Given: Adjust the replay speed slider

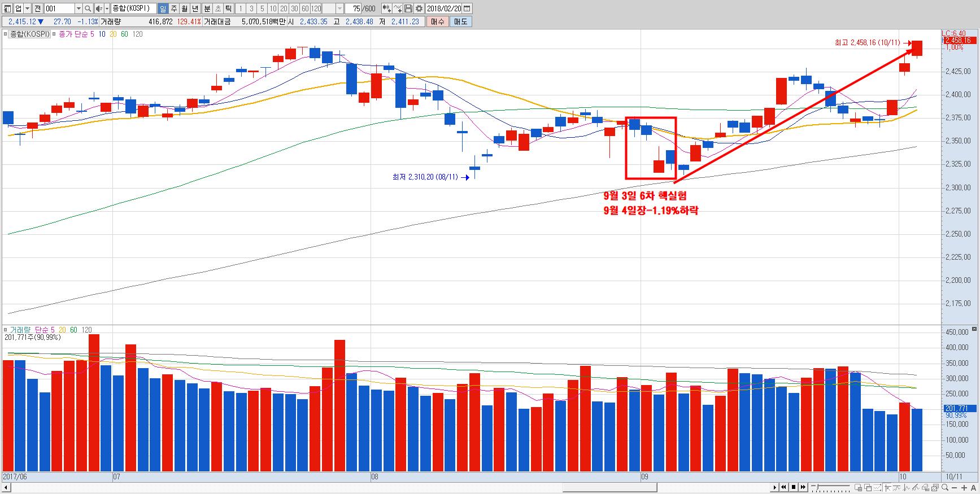Looking at the screenshot, I should pyautogui.click(x=830, y=487).
